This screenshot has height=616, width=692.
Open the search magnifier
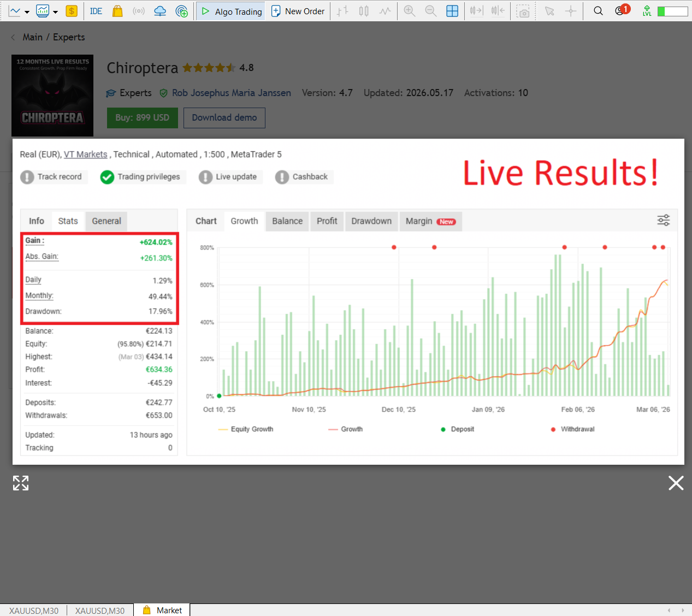[x=599, y=11]
